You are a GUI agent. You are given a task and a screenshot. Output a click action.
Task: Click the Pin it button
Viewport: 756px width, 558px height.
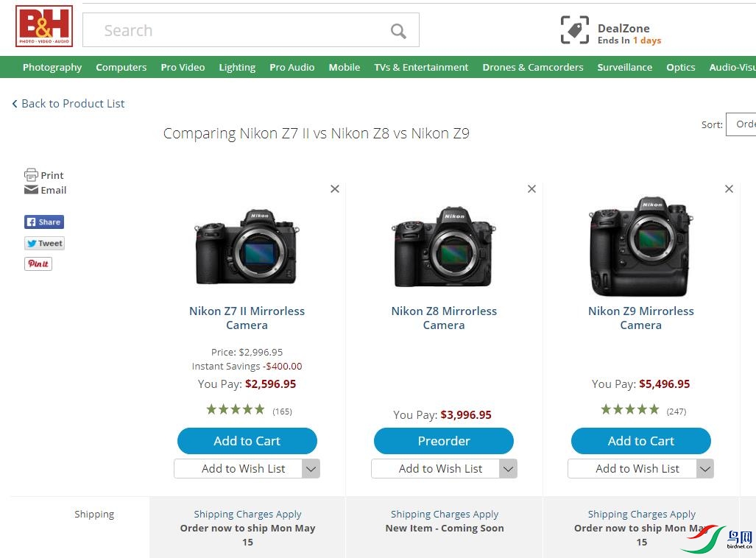(38, 264)
